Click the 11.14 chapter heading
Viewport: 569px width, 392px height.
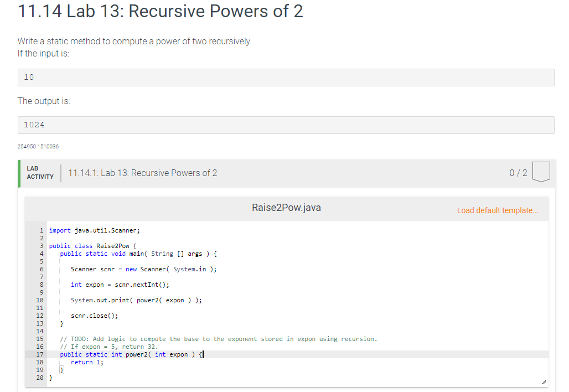(x=160, y=11)
